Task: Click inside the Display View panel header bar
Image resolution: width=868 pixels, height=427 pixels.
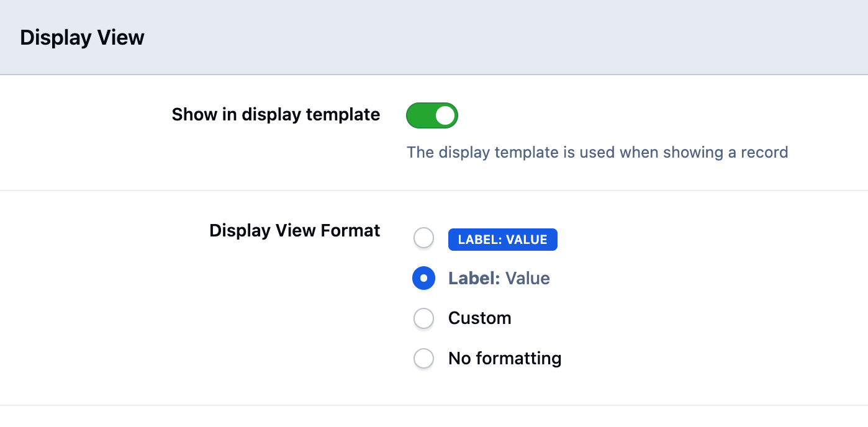Action: point(435,37)
